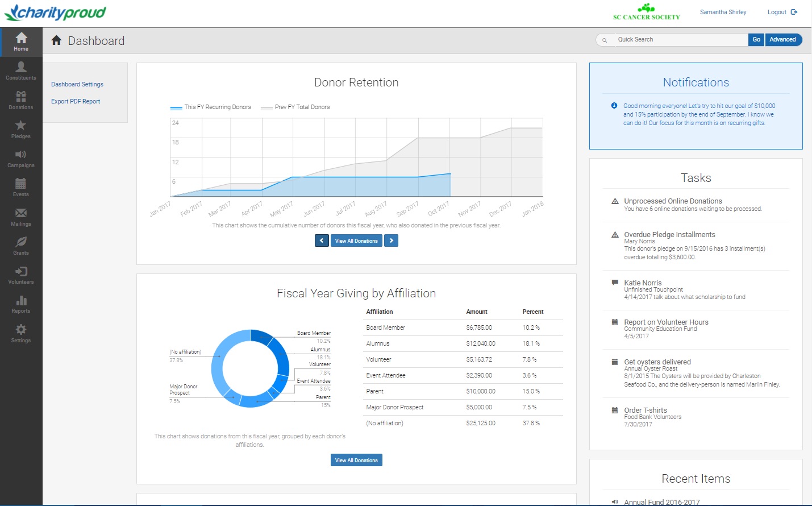Open the Reports section
This screenshot has height=506, width=812.
tap(21, 304)
